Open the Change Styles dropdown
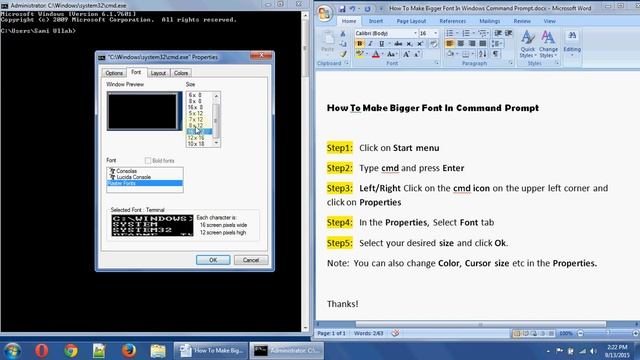The width and height of the screenshot is (640, 360). click(548, 44)
